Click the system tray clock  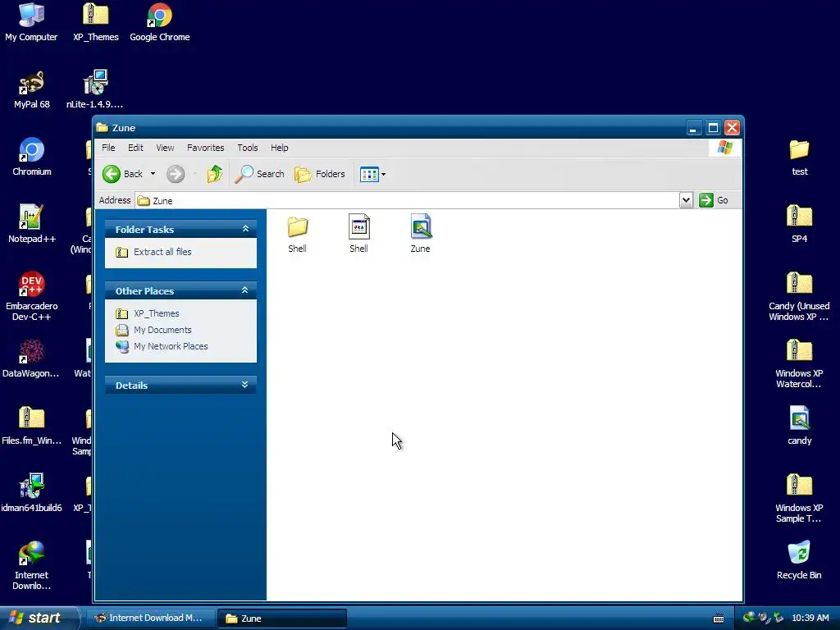coord(810,618)
